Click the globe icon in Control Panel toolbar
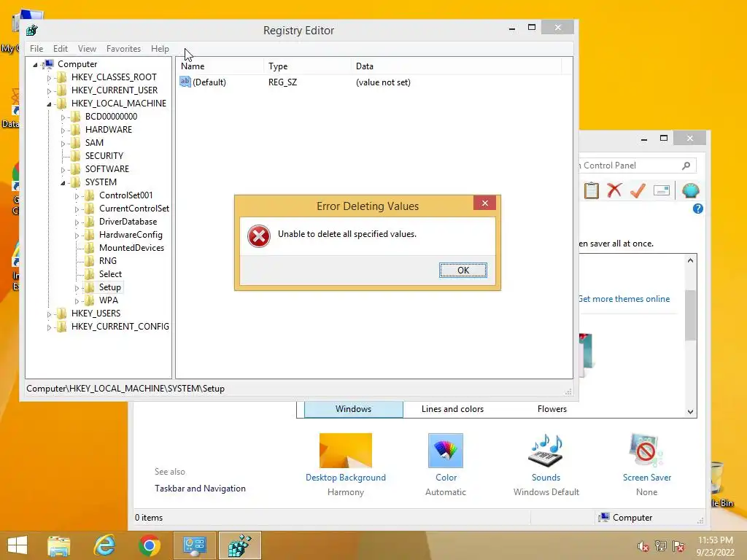747x560 pixels. pos(690,190)
